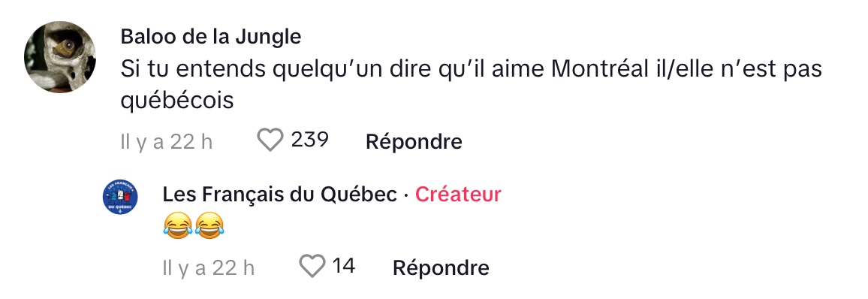Click the second laughing-crying emoji
The width and height of the screenshot is (868, 299).
tap(209, 227)
